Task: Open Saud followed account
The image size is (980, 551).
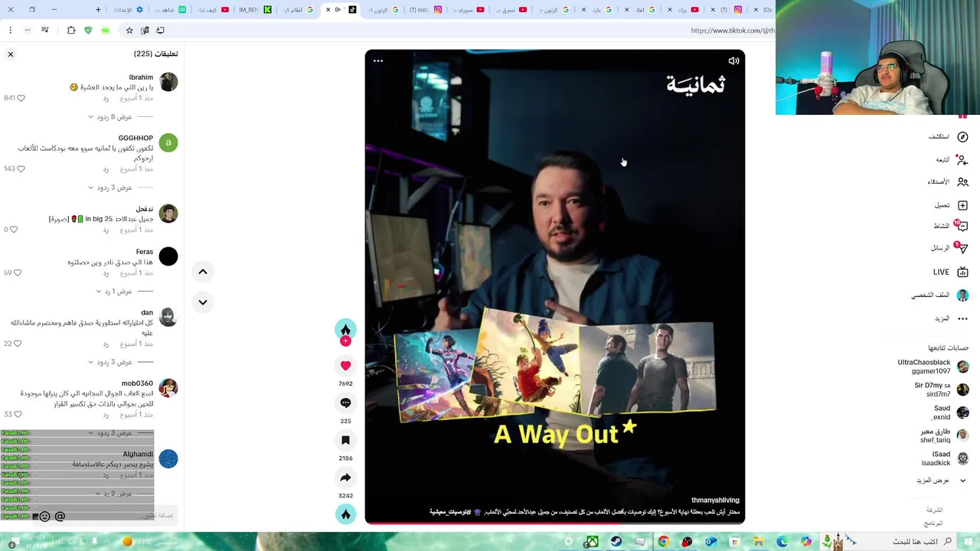Action: (950, 412)
